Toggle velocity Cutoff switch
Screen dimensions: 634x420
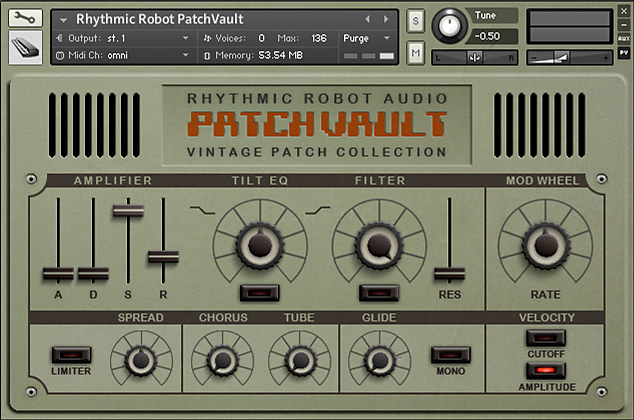click(545, 338)
